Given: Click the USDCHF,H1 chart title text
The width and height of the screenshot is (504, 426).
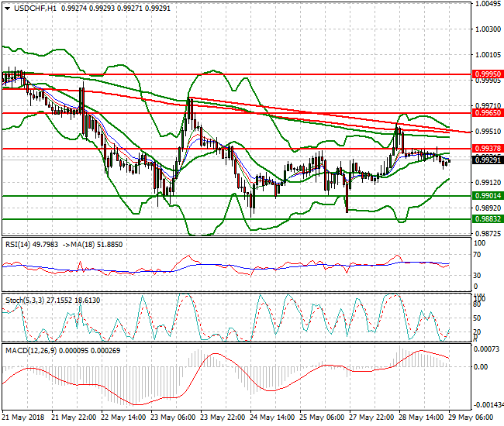Looking at the screenshot, I should [35, 9].
